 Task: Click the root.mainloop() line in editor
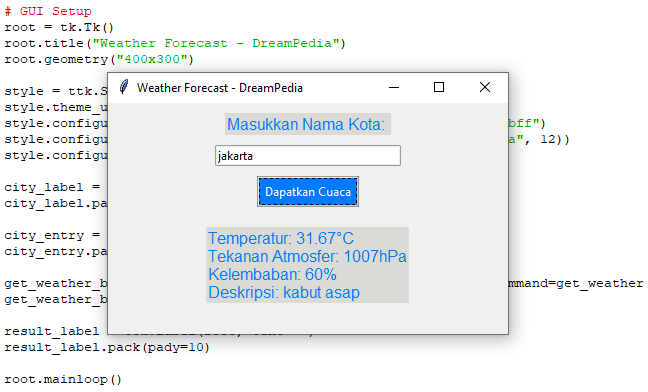(x=63, y=379)
